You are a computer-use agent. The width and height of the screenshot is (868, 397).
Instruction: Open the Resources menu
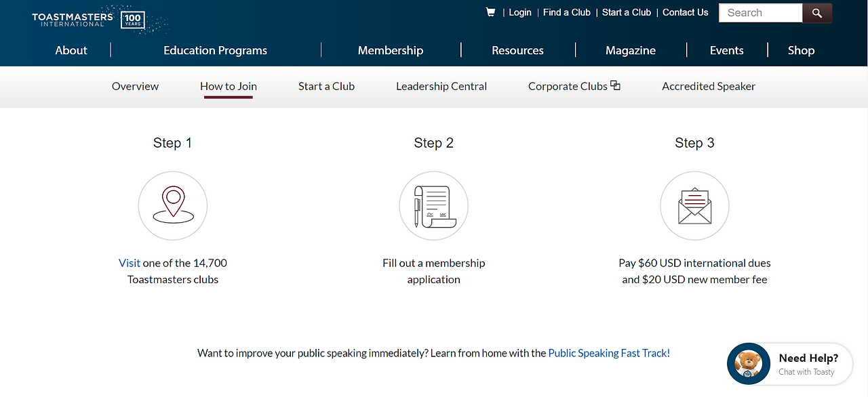[x=517, y=50]
